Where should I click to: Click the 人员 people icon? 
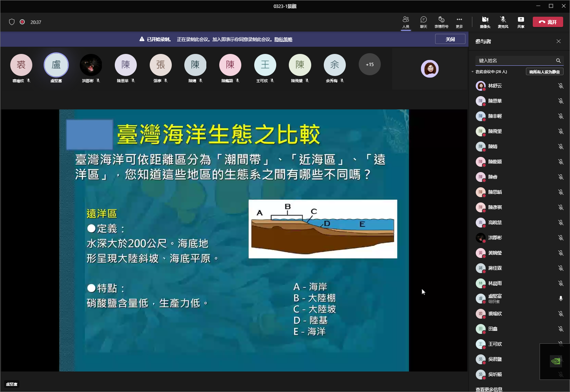406,22
